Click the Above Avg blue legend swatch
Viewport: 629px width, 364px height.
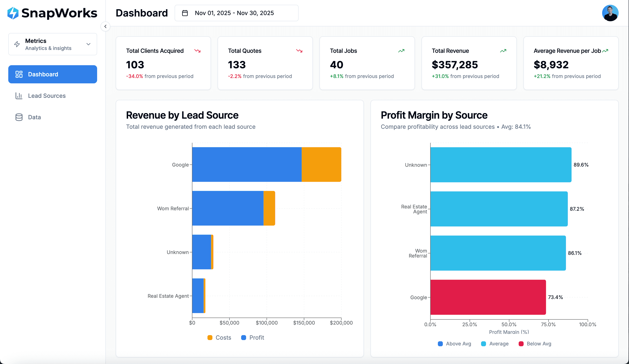[x=440, y=344]
